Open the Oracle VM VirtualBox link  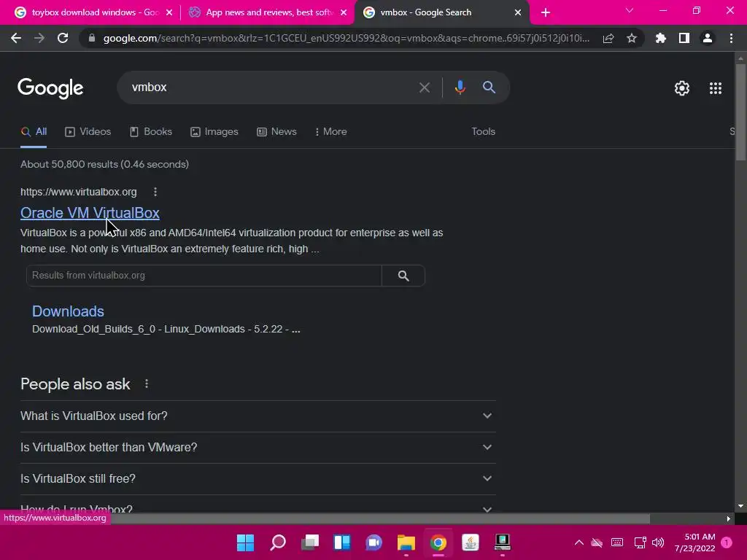pos(90,213)
